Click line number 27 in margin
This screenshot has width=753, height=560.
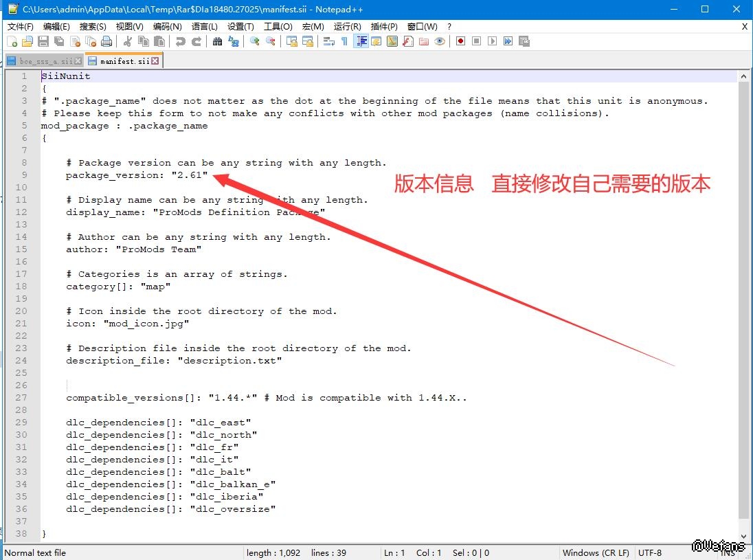tap(21, 398)
